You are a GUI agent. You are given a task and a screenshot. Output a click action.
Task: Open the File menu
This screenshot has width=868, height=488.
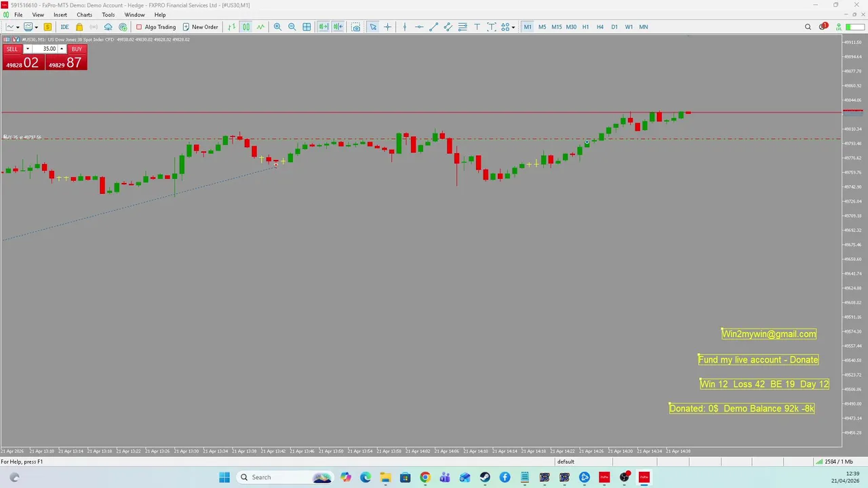coord(19,15)
